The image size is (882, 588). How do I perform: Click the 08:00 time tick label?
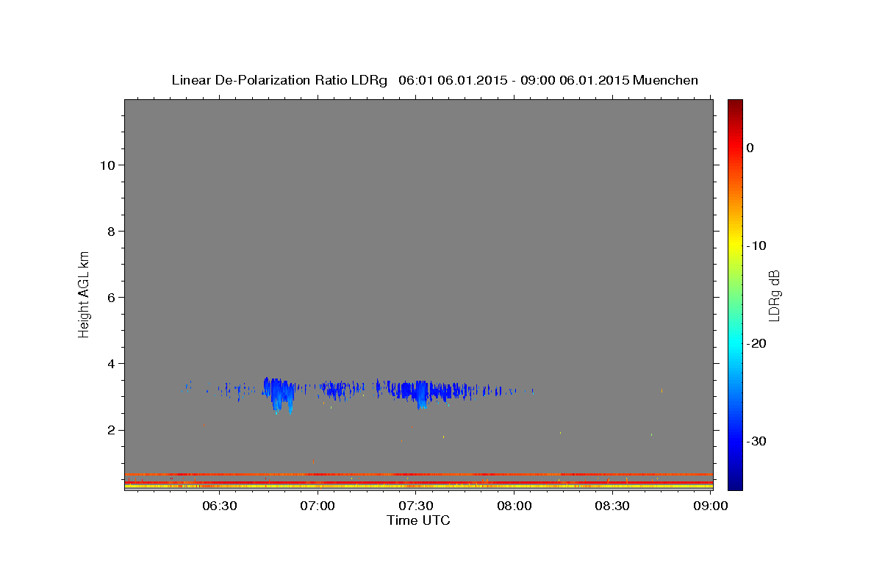point(514,506)
